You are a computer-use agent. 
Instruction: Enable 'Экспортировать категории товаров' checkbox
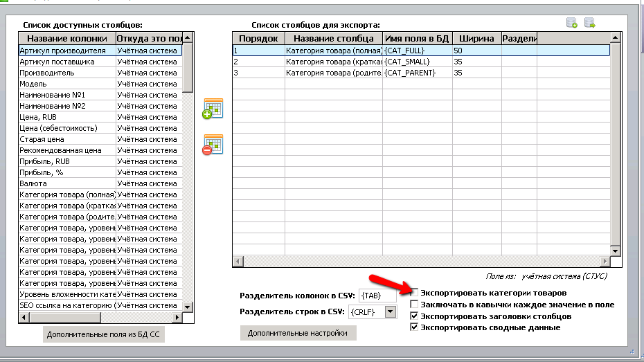(x=414, y=293)
